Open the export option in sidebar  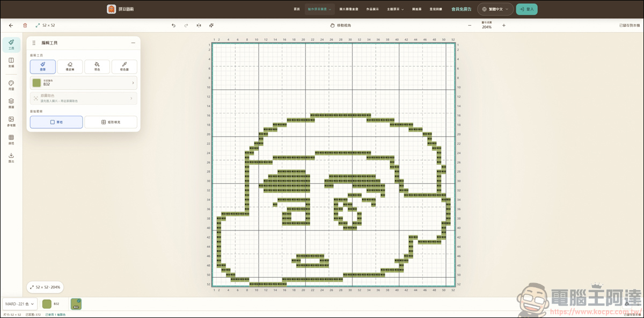[11, 158]
